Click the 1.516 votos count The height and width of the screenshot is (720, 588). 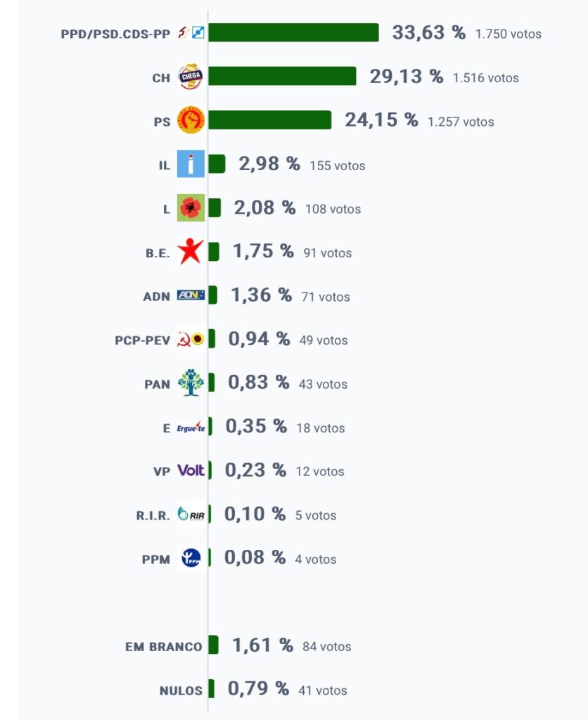pyautogui.click(x=485, y=78)
